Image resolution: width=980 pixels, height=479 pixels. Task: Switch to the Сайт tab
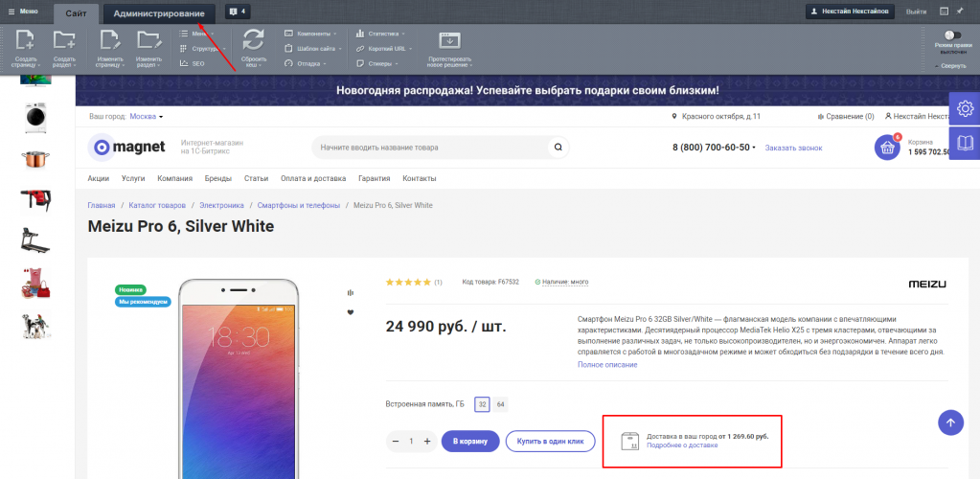[x=77, y=13]
